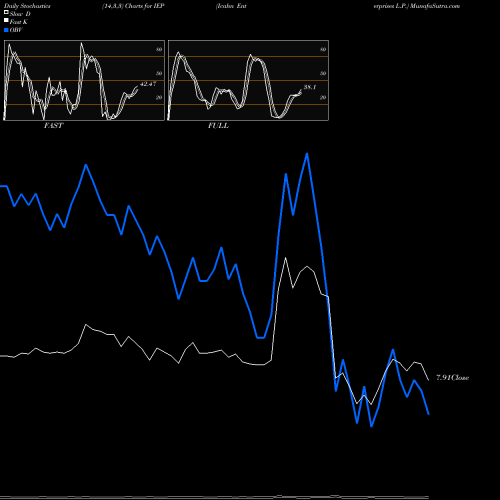
Task: Click the white Fast K legend swatch
Action: (x=6, y=21)
